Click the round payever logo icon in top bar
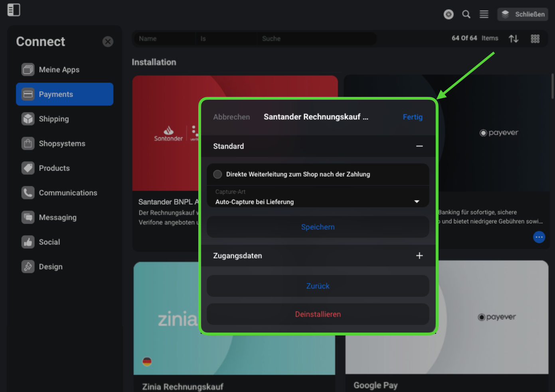This screenshot has height=392, width=555. (448, 14)
